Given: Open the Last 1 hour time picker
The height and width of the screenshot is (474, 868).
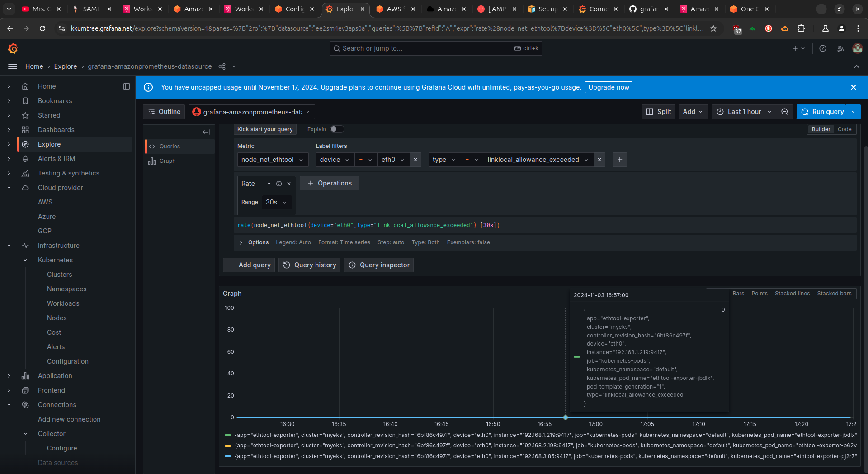Looking at the screenshot, I should (x=744, y=112).
